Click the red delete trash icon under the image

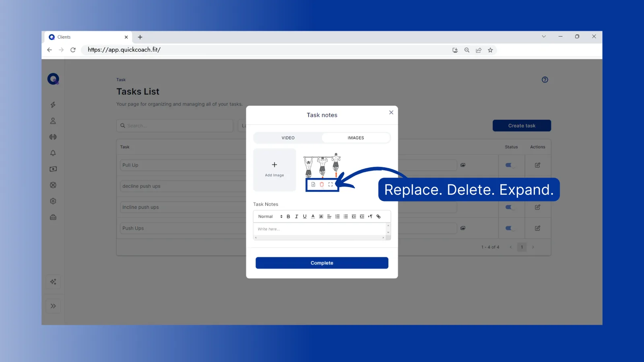tap(322, 184)
